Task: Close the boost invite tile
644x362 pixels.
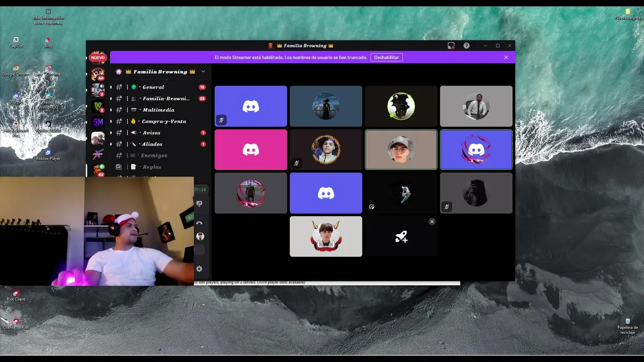Action: click(432, 222)
